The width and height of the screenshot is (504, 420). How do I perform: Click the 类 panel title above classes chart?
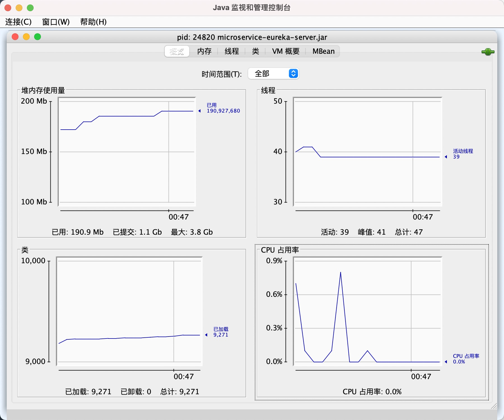pyautogui.click(x=25, y=250)
